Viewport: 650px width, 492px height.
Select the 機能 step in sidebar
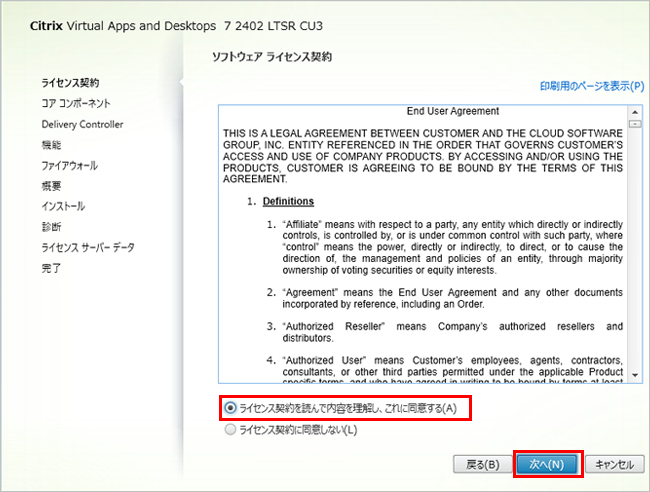coord(51,145)
